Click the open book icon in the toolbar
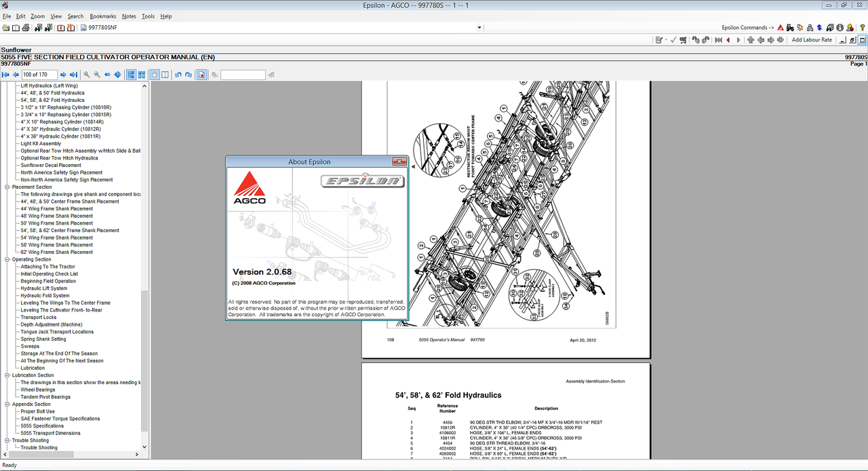This screenshot has width=868, height=471. tap(16, 28)
